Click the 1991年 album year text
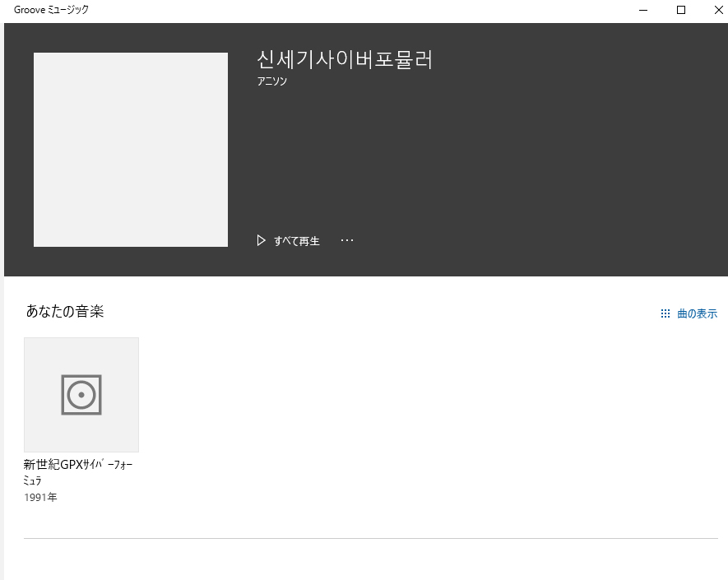728x580 pixels. tap(40, 498)
